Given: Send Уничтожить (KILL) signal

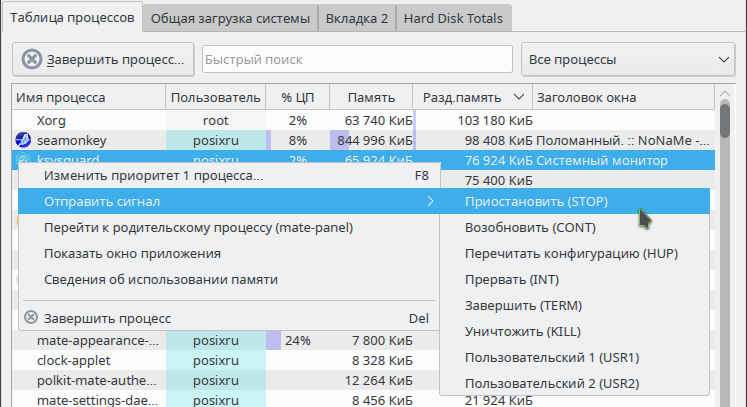Looking at the screenshot, I should [x=575, y=331].
